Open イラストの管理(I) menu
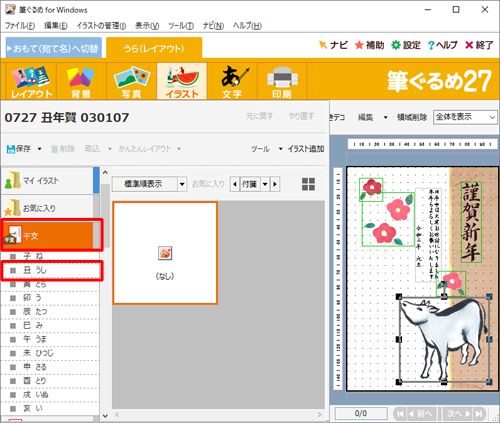The image size is (500, 423). 101,26
